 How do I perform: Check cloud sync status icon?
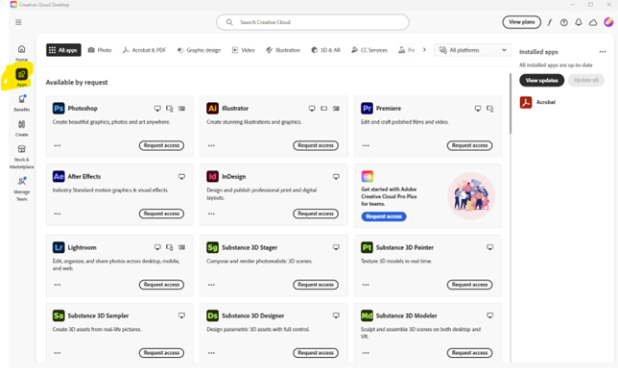593,22
